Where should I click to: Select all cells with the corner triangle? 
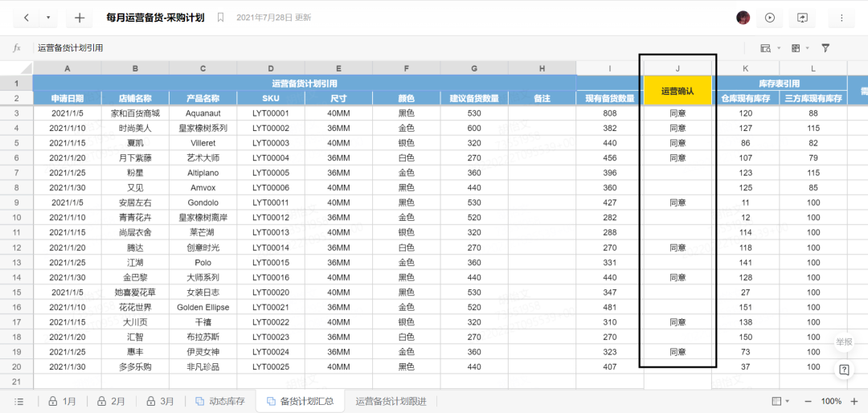(16, 67)
